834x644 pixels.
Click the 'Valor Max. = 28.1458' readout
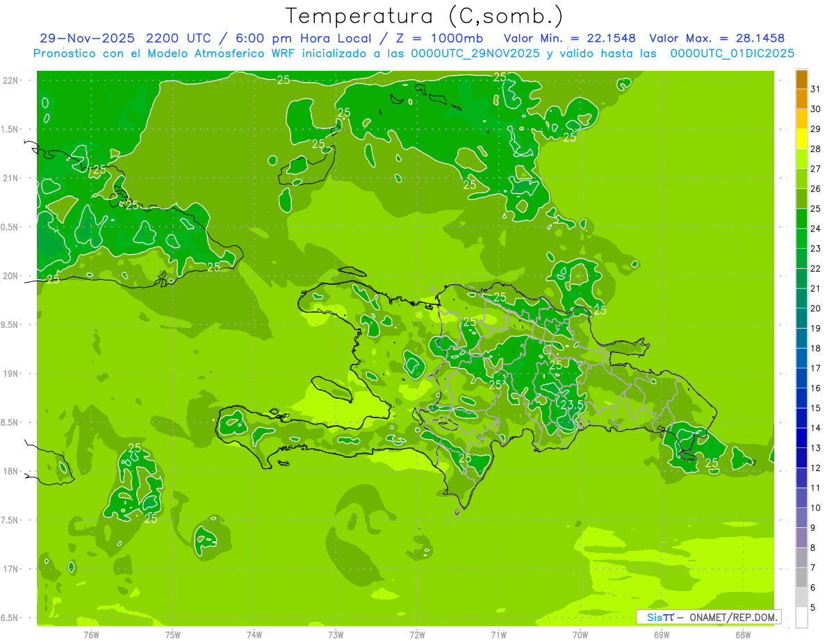point(717,38)
